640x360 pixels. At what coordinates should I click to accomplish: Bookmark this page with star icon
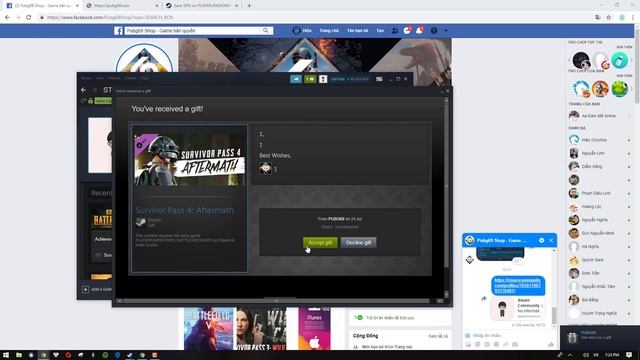point(609,18)
